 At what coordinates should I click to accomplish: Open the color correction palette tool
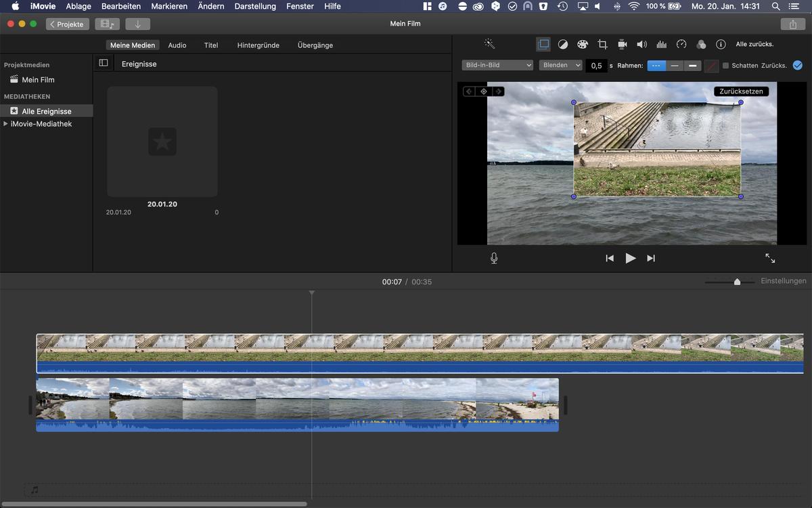[583, 44]
